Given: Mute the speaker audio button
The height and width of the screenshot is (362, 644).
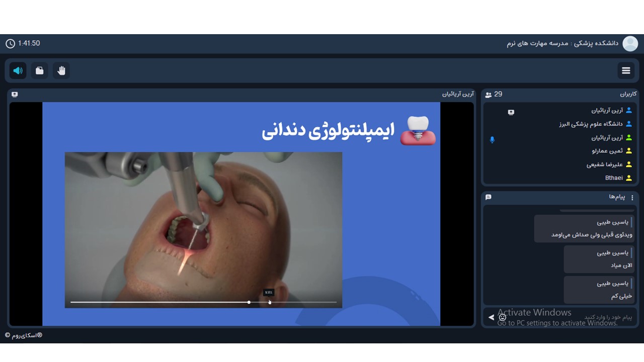Looking at the screenshot, I should pos(18,71).
